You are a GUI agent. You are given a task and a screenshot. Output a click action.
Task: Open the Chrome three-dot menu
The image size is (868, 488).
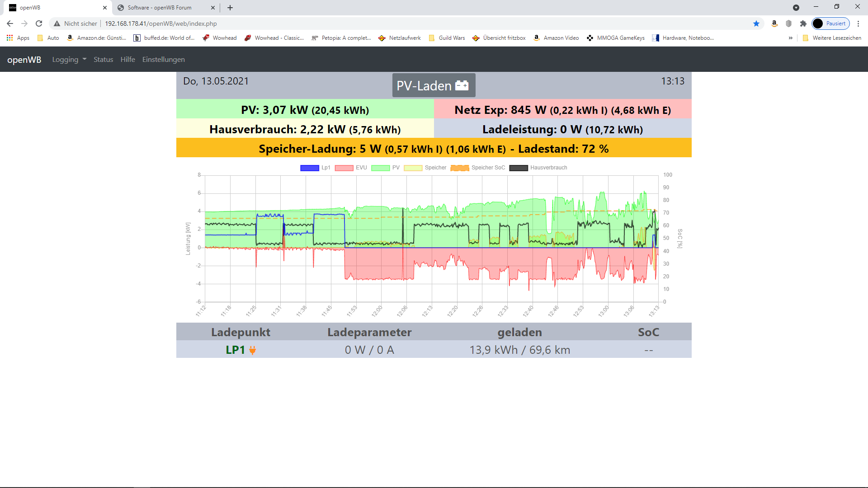click(858, 23)
